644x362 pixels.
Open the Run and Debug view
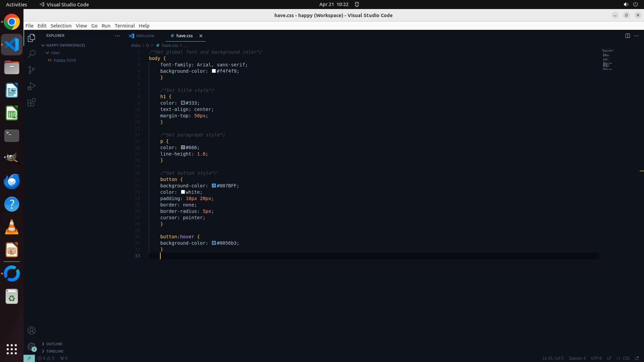click(x=32, y=86)
